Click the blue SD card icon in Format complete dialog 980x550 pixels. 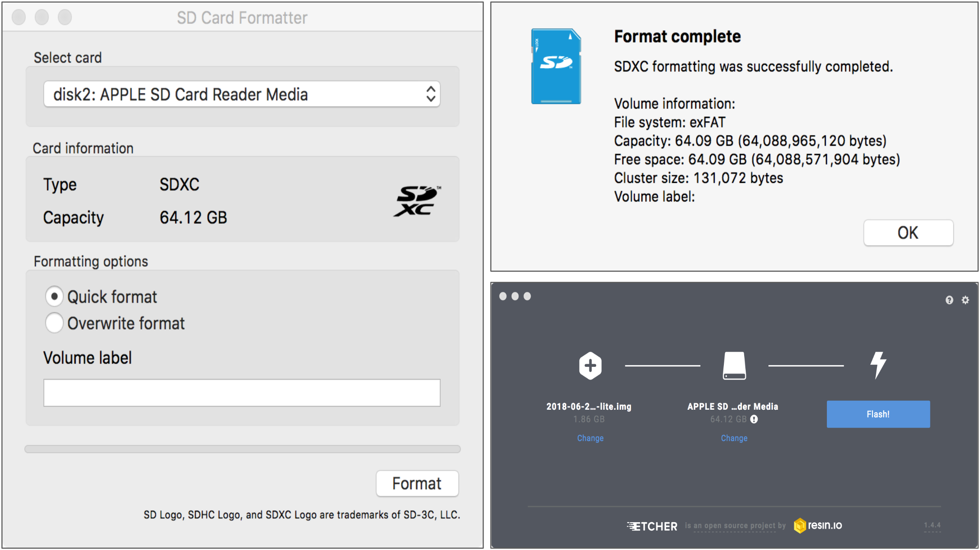(556, 66)
